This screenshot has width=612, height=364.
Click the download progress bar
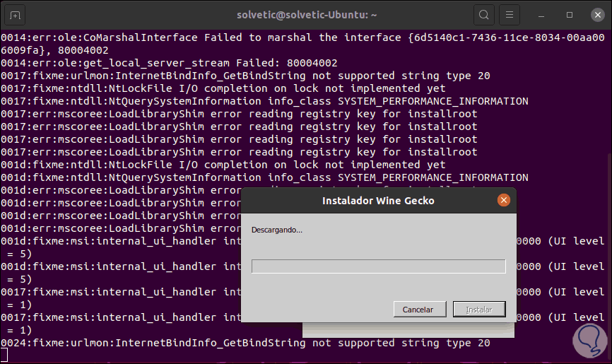coord(378,266)
